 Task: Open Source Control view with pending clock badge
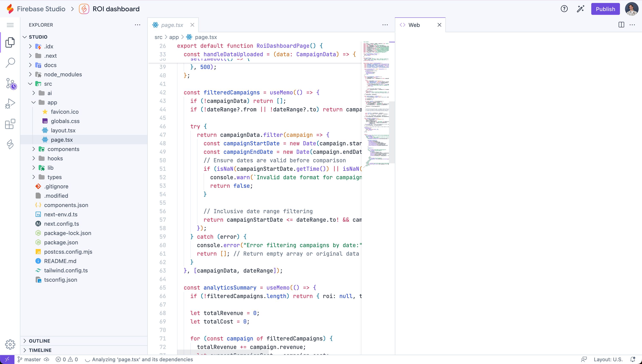(11, 84)
